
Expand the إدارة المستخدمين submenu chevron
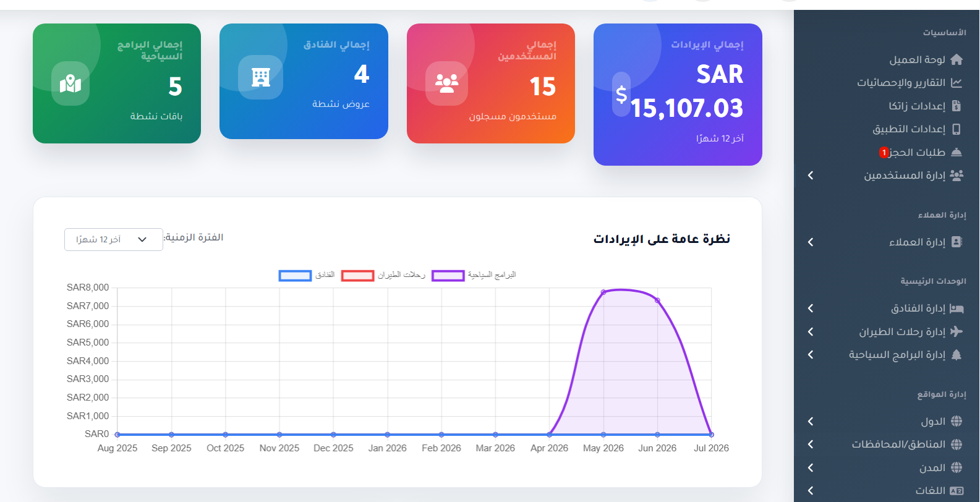[x=811, y=176]
